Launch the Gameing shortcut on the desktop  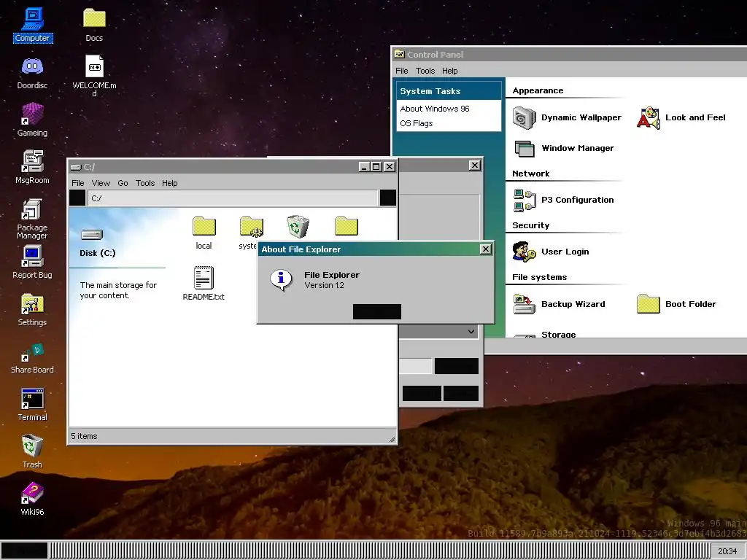(32, 120)
